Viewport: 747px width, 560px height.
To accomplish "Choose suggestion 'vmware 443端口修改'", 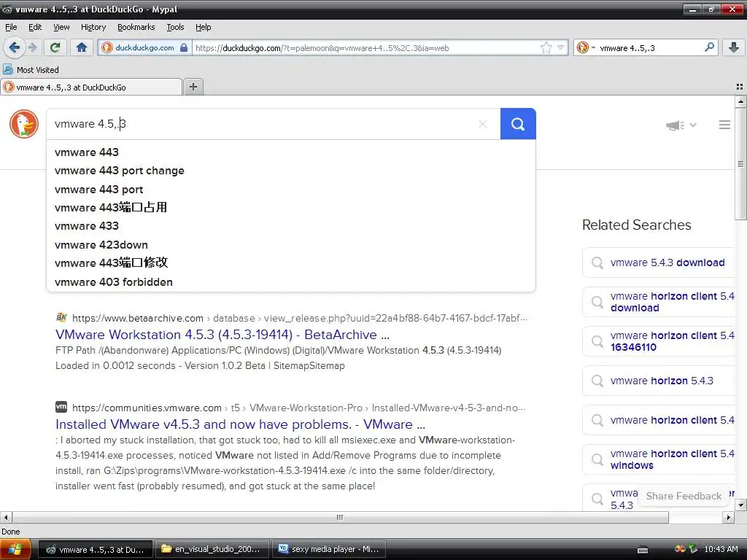I will 111,262.
